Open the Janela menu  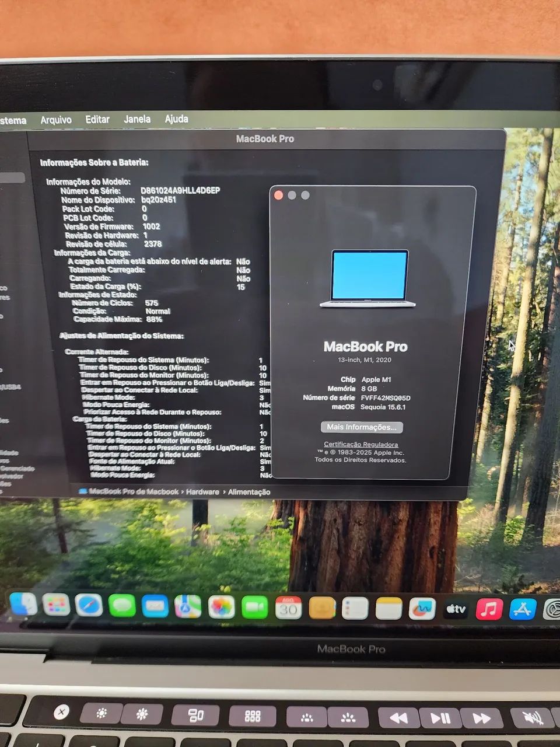(137, 119)
